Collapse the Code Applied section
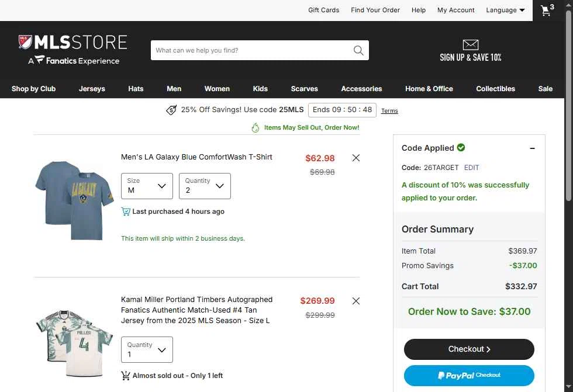Image resolution: width=573 pixels, height=392 pixels. pos(533,148)
